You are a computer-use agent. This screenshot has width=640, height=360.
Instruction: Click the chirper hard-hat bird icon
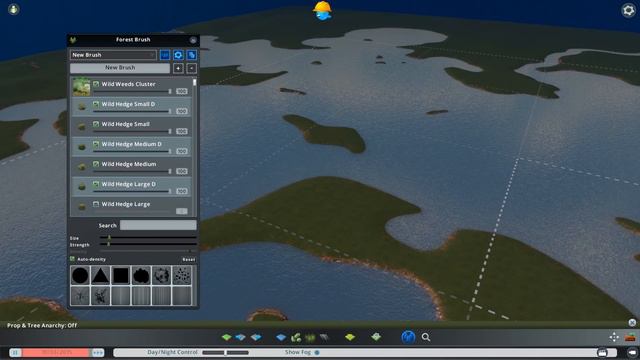[322, 11]
